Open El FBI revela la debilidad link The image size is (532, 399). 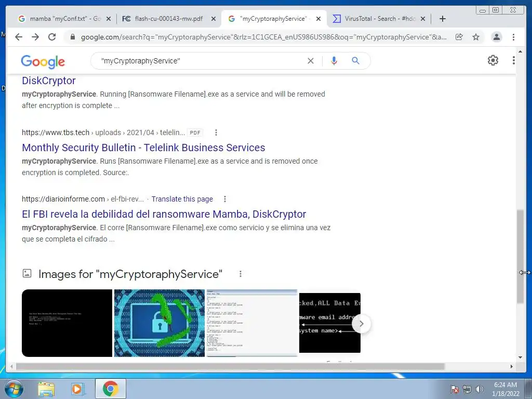(164, 214)
